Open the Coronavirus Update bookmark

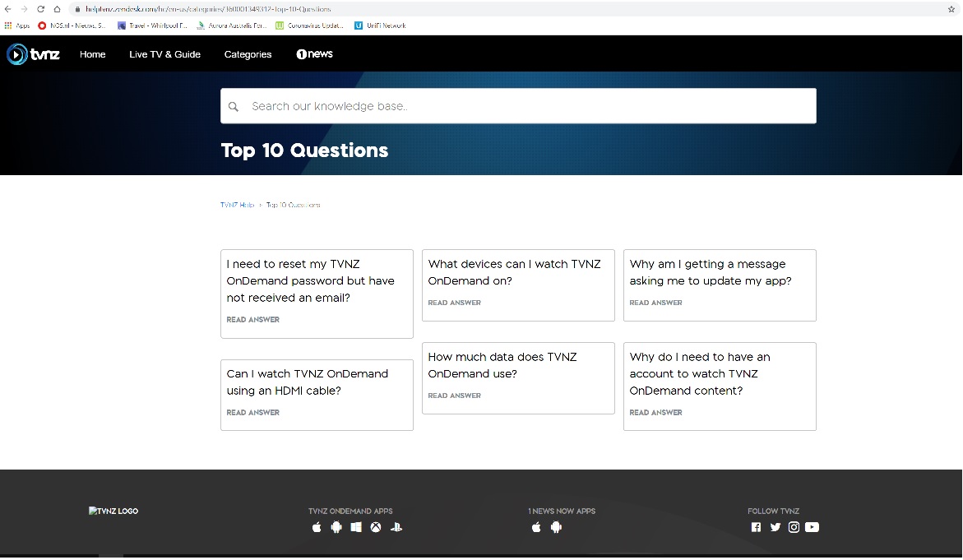tap(309, 25)
